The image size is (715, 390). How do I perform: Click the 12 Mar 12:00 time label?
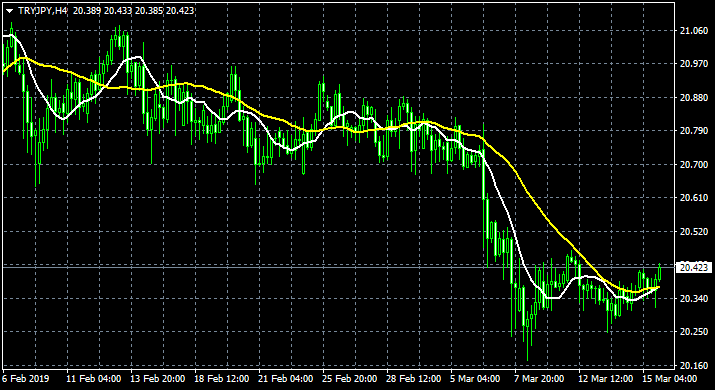tap(606, 379)
